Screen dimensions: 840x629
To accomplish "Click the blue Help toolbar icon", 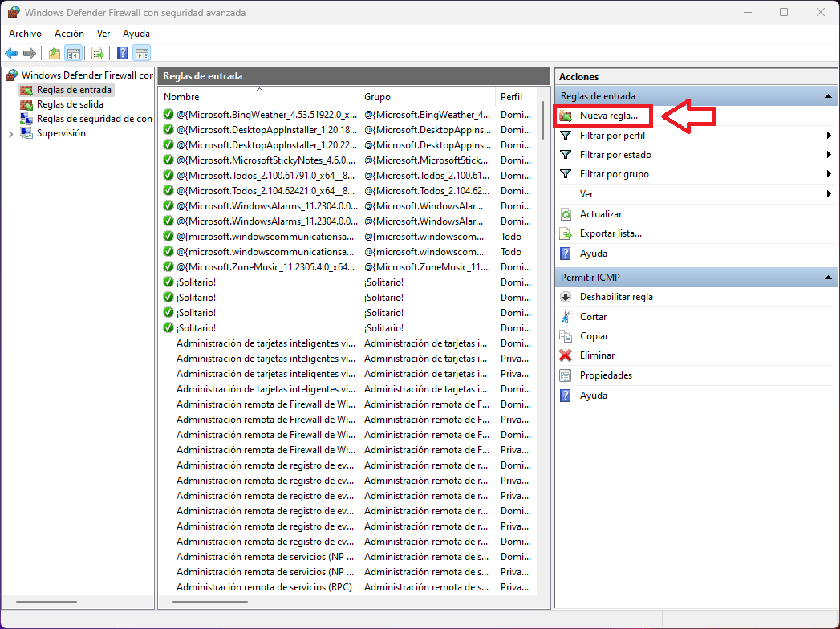I will point(122,53).
